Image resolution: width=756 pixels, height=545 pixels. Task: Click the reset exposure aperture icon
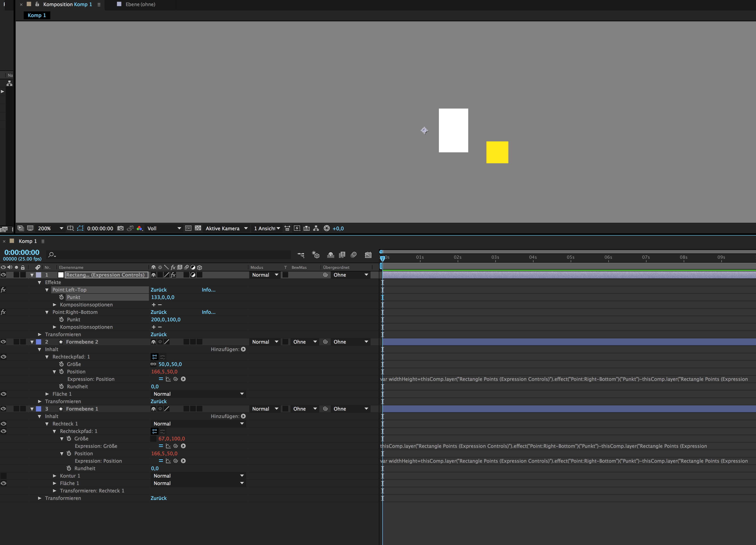point(327,228)
